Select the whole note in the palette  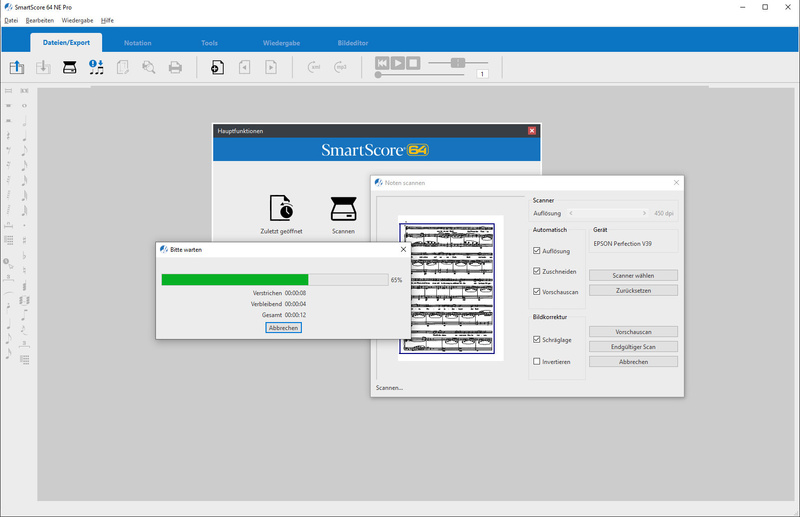click(24, 106)
